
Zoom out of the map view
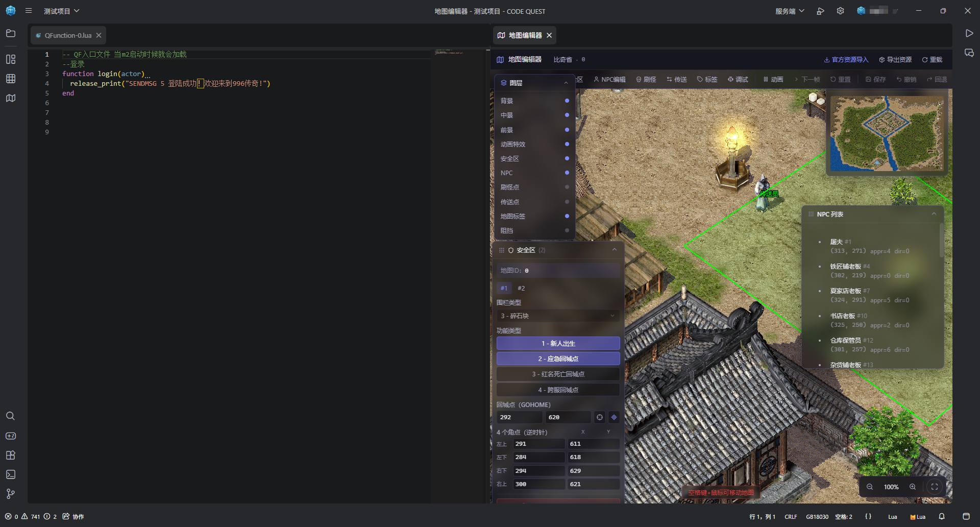pos(870,487)
